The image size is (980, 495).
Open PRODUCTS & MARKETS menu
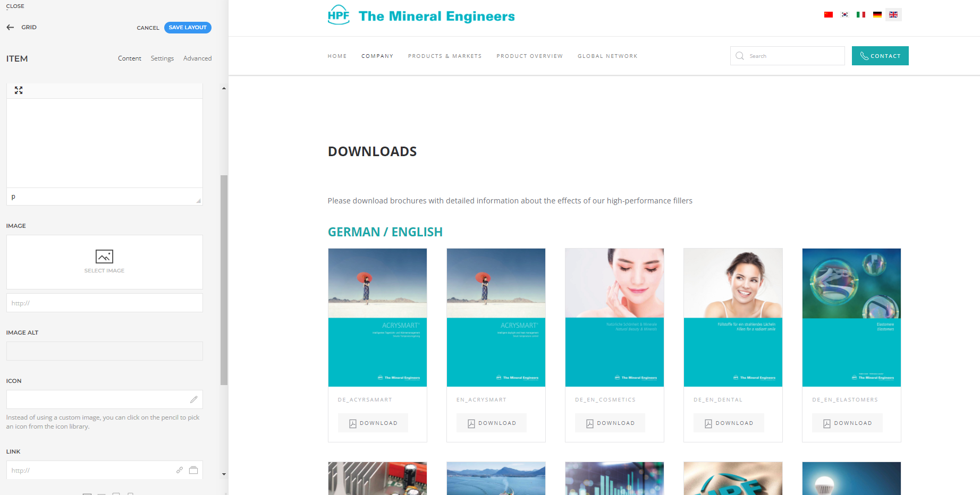click(x=445, y=56)
